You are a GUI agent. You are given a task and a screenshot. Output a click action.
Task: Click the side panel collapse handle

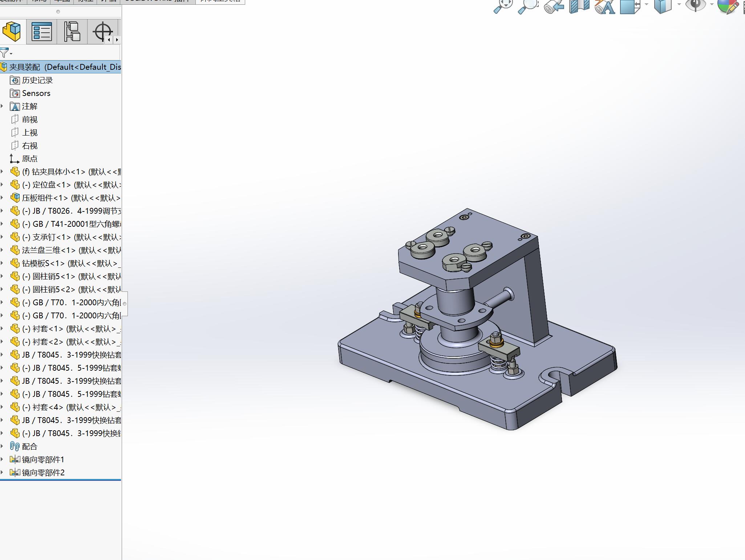[125, 304]
